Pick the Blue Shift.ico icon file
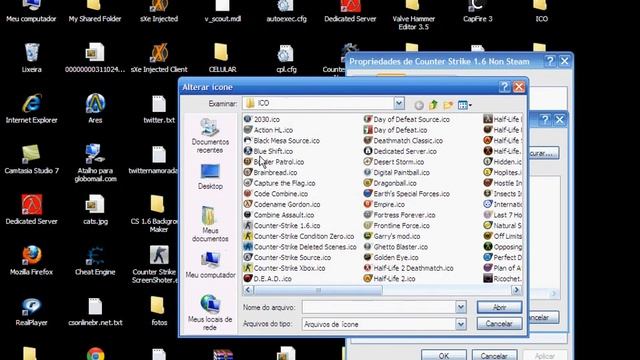This screenshot has height=360, width=640. pyautogui.click(x=268, y=151)
